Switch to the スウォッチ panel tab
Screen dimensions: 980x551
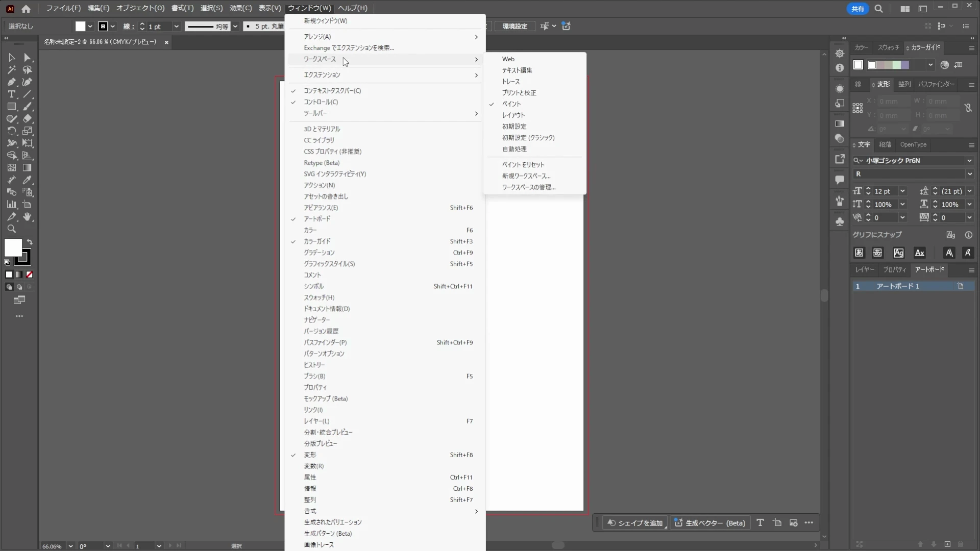888,47
